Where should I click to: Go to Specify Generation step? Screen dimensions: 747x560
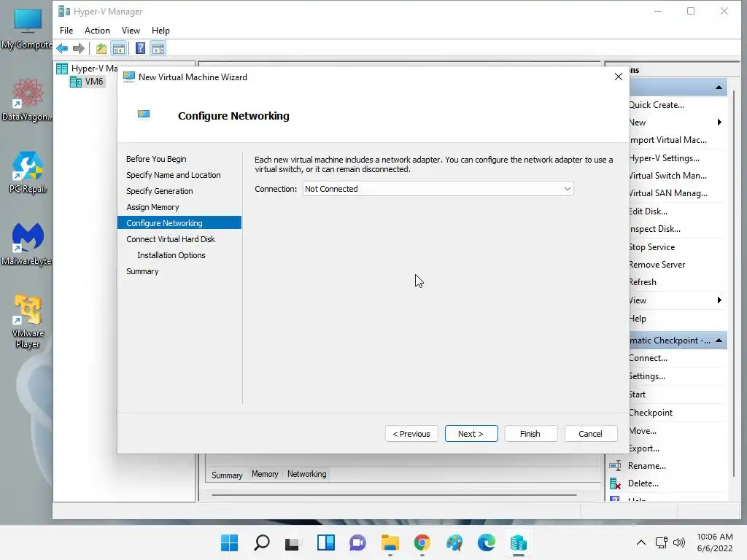[160, 191]
